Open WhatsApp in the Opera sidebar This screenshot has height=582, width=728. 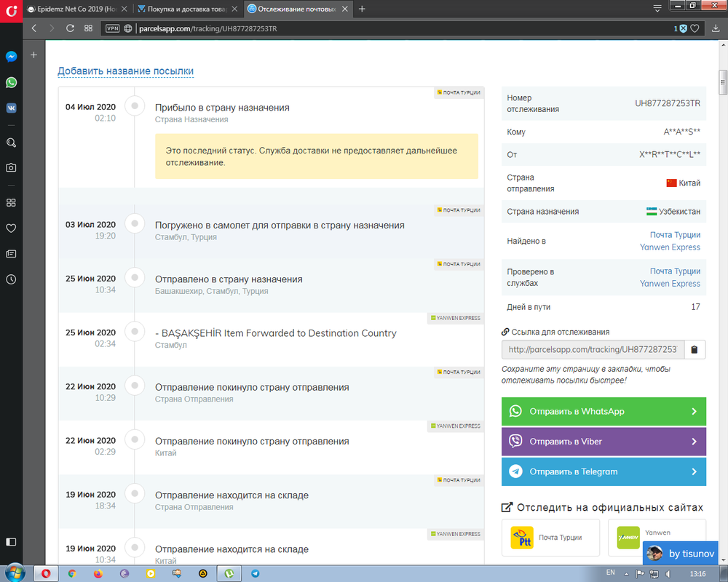pos(12,82)
